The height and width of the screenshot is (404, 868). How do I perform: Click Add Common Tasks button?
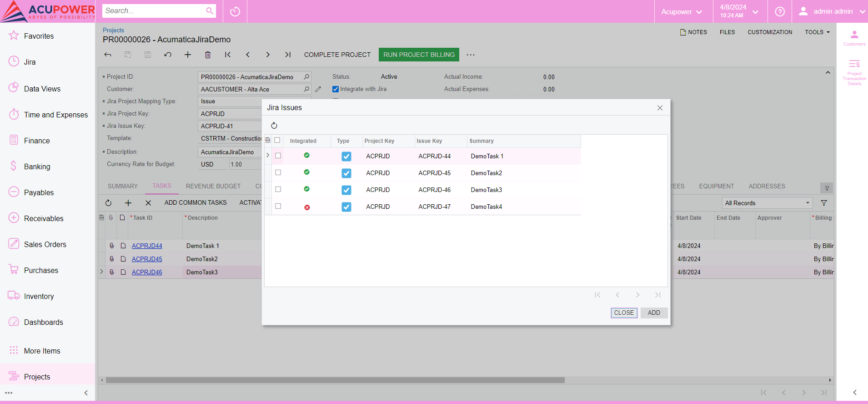(x=196, y=202)
